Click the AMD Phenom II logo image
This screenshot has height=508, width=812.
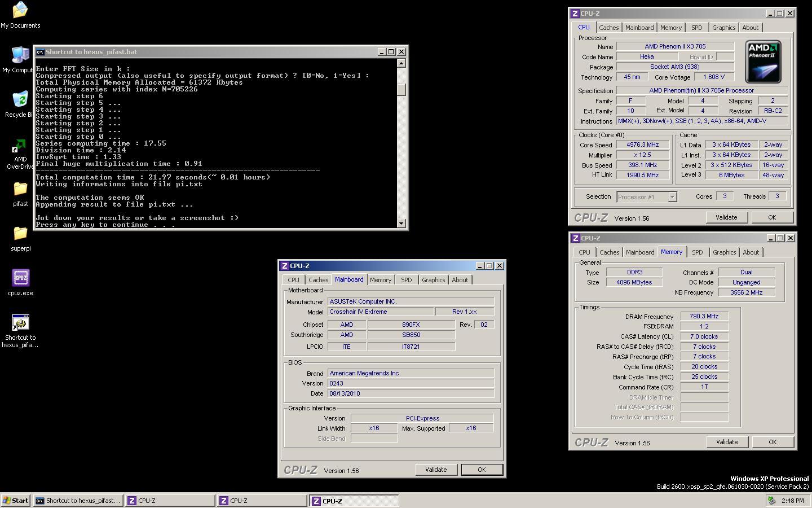(x=763, y=62)
